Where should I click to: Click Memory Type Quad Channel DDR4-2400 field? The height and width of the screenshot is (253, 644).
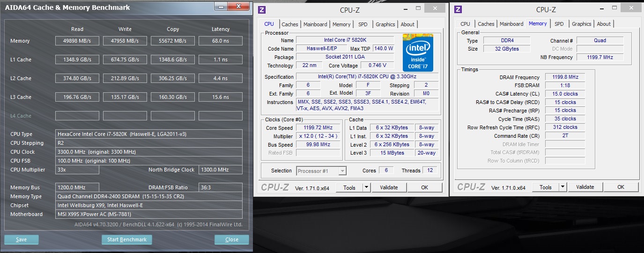pos(149,196)
